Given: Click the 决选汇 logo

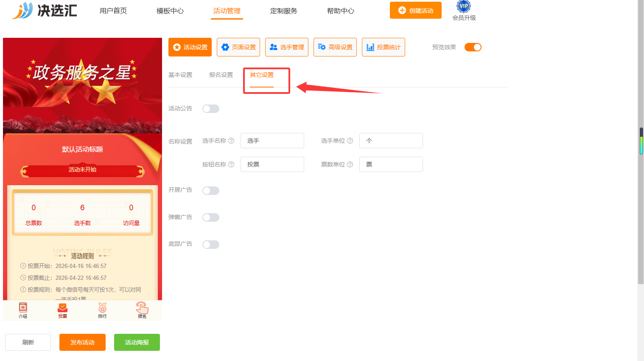Looking at the screenshot, I should click(x=44, y=10).
